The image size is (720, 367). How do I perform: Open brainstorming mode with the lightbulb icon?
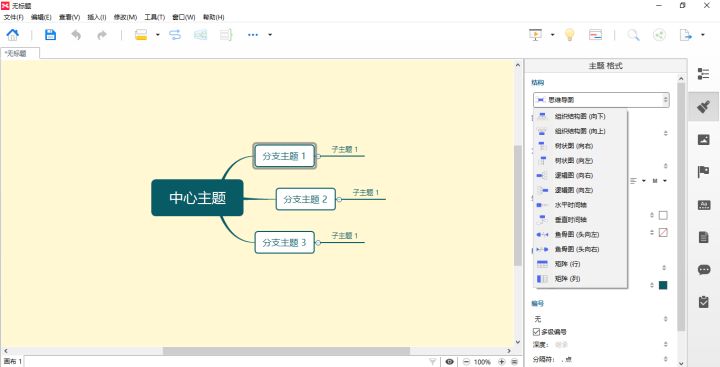tap(569, 35)
